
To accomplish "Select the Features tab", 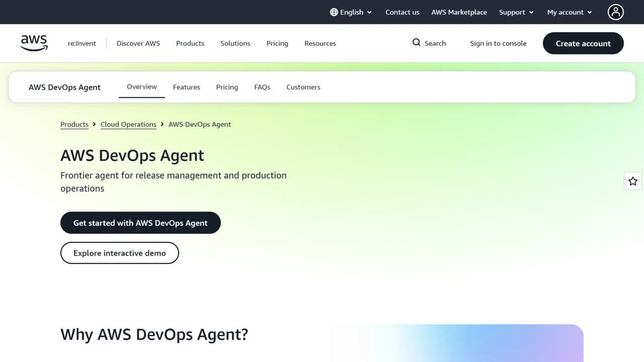I will [x=187, y=87].
